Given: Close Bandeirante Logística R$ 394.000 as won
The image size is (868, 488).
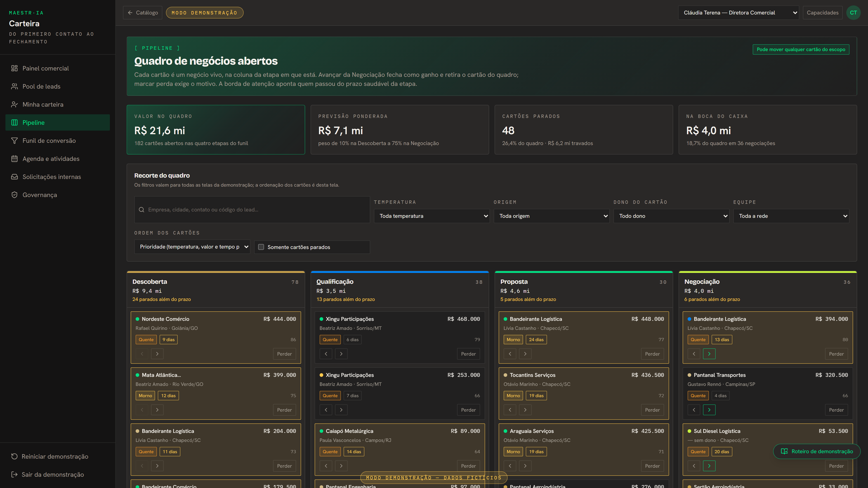Looking at the screenshot, I should [709, 354].
